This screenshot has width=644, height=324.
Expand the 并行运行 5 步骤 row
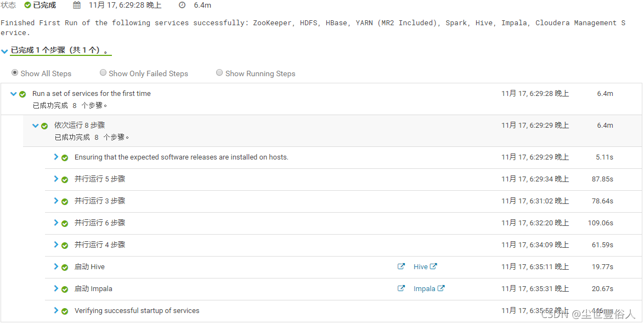57,179
